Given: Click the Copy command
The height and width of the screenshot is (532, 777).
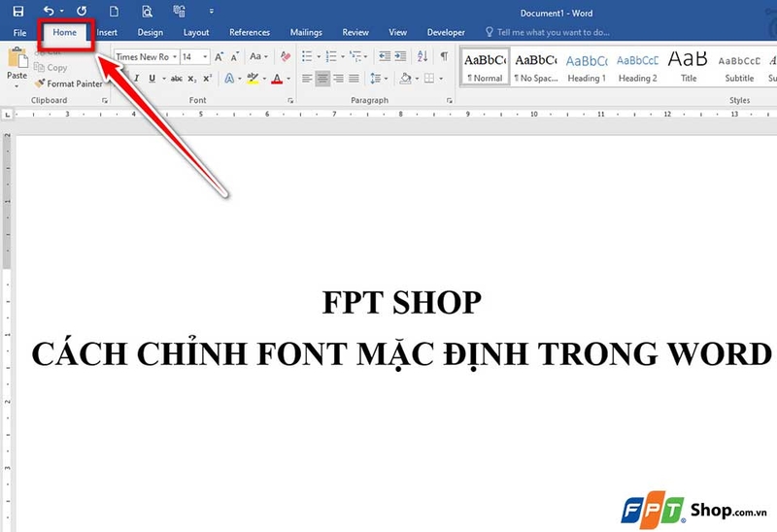Looking at the screenshot, I should pyautogui.click(x=51, y=67).
